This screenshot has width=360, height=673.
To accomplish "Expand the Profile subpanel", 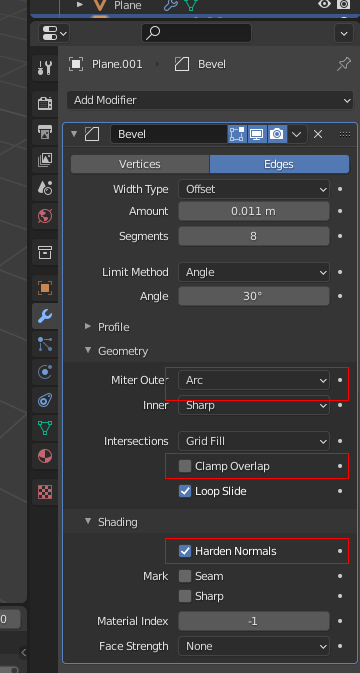I will pyautogui.click(x=88, y=327).
